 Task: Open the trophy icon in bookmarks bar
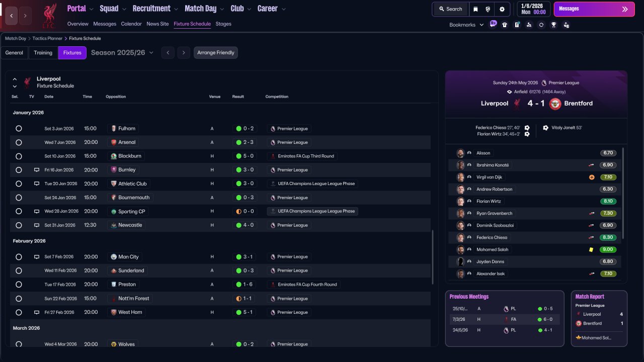tap(553, 25)
